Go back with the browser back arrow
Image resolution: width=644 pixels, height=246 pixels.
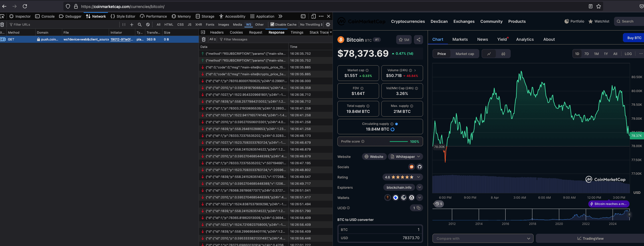click(4, 6)
